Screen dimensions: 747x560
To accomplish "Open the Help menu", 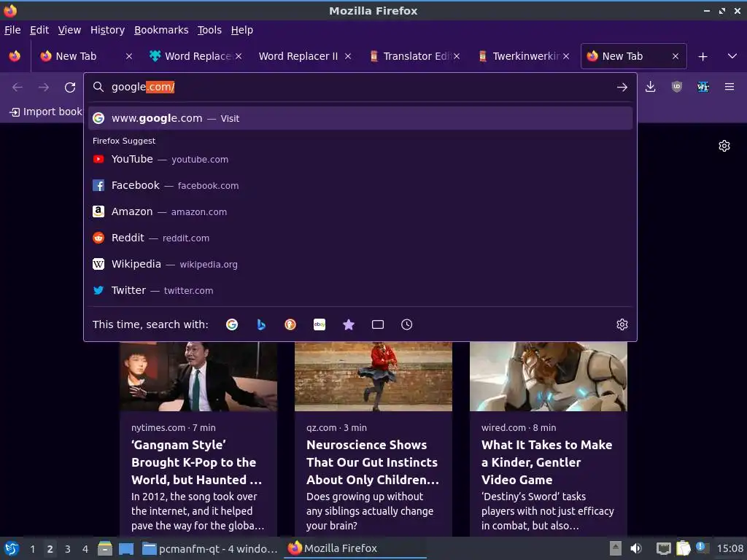I will point(242,30).
